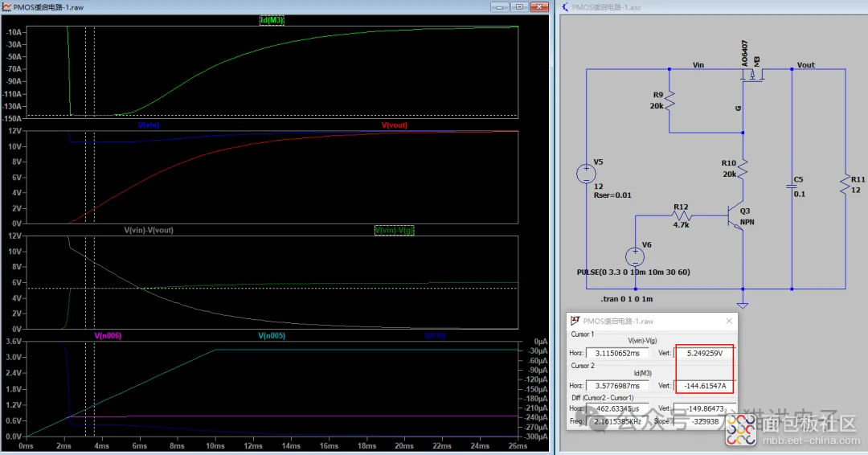The height and width of the screenshot is (455, 868).
Task: Click resistor R9 20k in schematic
Action: (x=669, y=100)
